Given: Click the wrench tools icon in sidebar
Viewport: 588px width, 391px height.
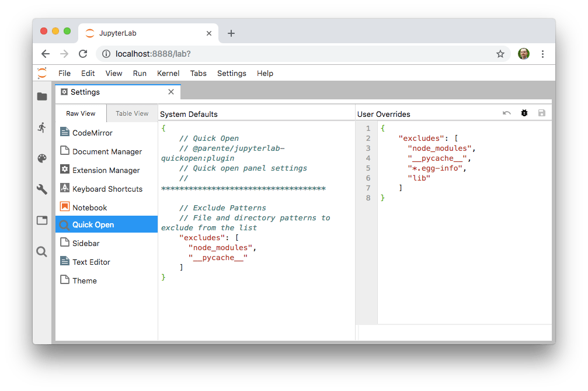Looking at the screenshot, I should tap(42, 189).
